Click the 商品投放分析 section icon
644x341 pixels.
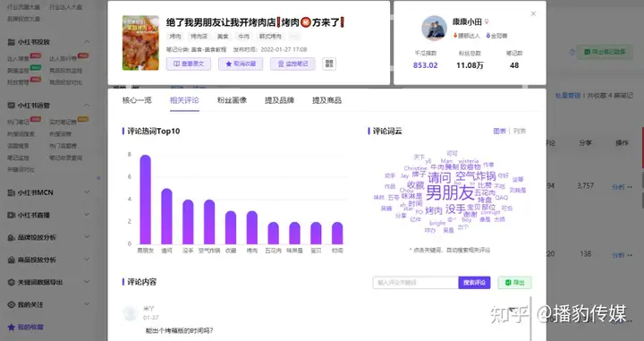[11, 260]
